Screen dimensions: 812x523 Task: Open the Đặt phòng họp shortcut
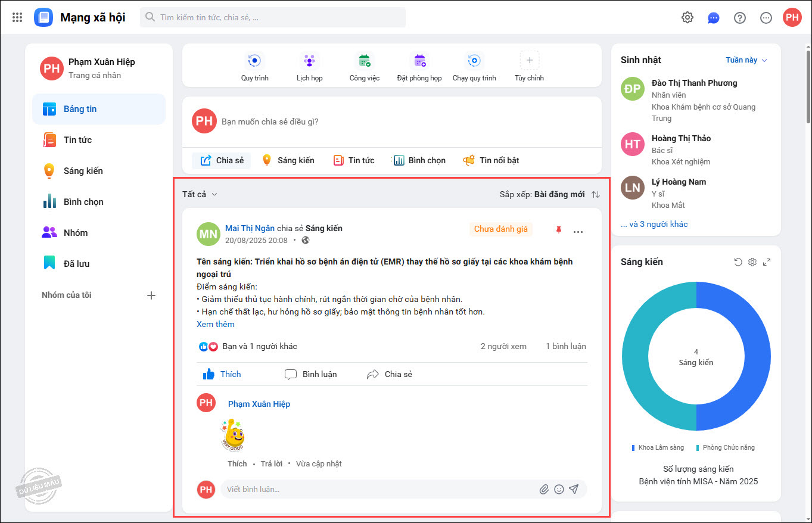[419, 67]
